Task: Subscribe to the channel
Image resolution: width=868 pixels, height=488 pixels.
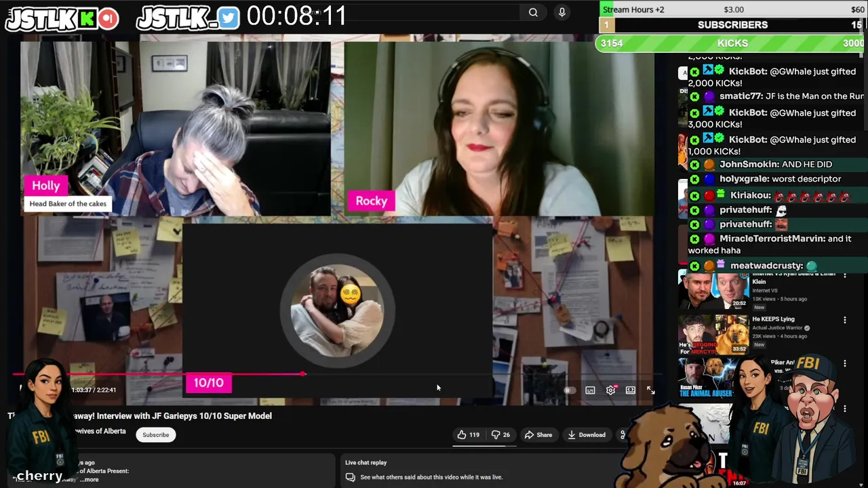Action: (x=155, y=435)
